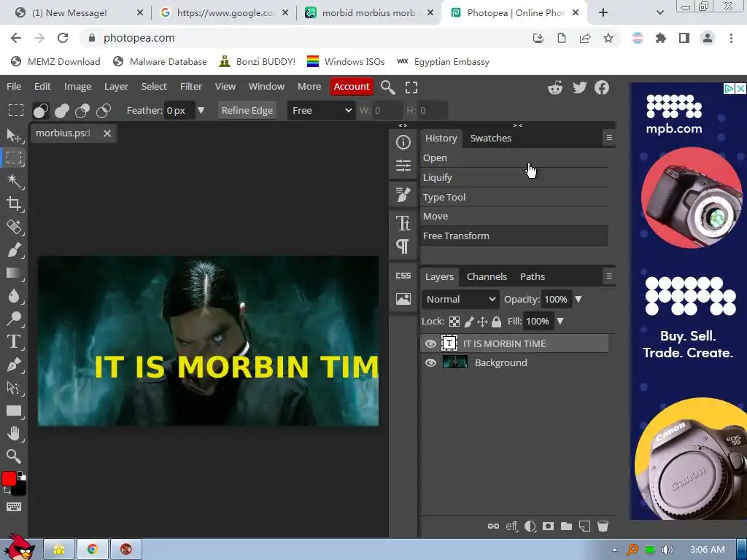
Task: Open the Info panel icon
Action: click(x=403, y=142)
